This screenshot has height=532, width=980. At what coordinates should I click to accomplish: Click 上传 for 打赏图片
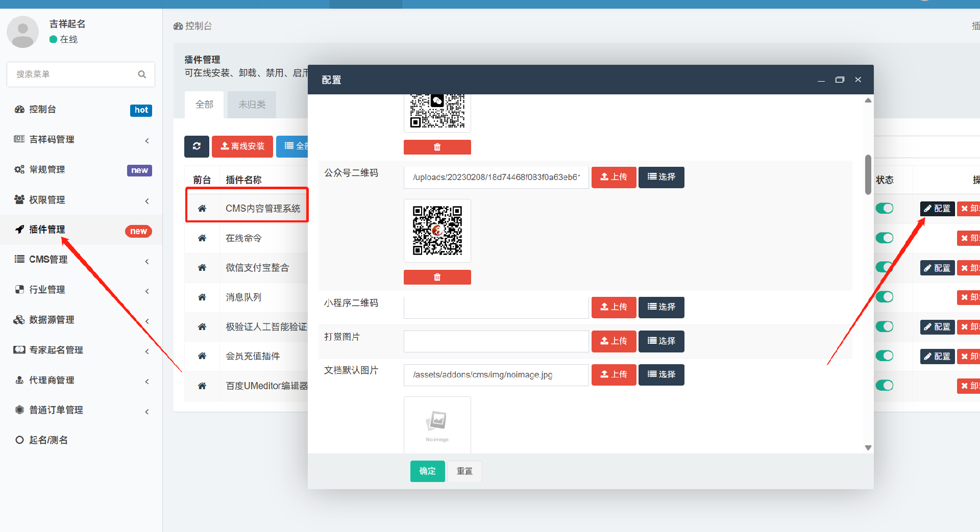pyautogui.click(x=614, y=341)
